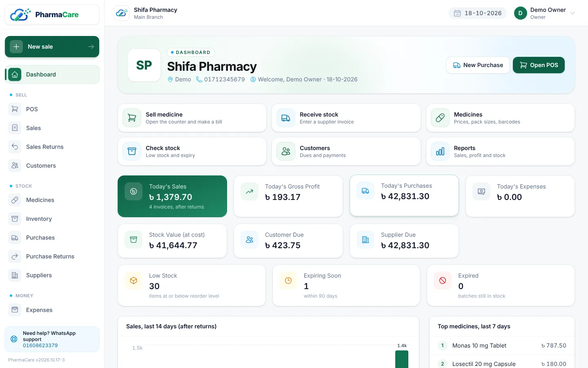
Task: Go to Expenses in the sidebar
Action: click(52, 310)
